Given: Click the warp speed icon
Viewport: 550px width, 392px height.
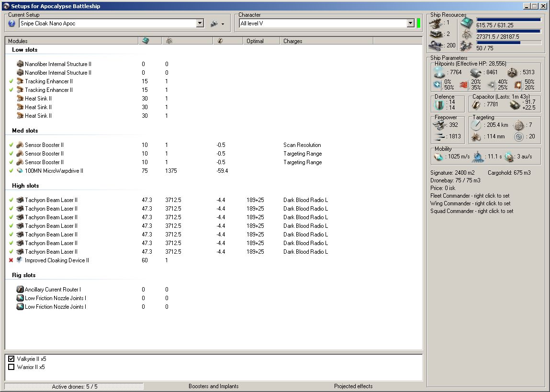Looking at the screenshot, I should [x=509, y=157].
